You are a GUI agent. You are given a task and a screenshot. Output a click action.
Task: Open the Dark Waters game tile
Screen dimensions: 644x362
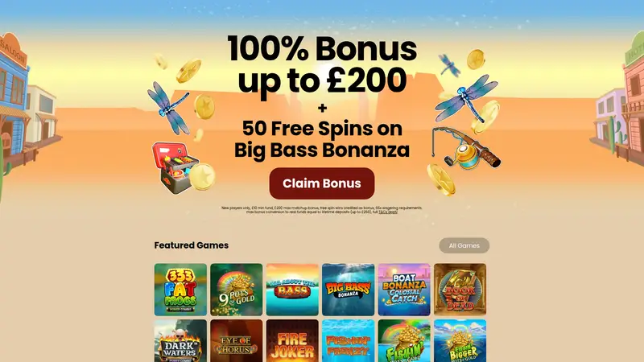point(180,341)
